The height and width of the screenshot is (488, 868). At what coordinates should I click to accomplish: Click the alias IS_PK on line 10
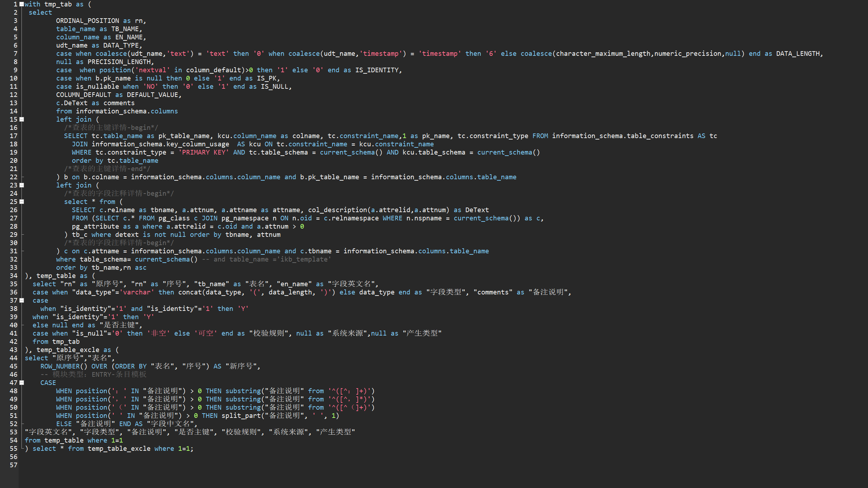pyautogui.click(x=267, y=78)
